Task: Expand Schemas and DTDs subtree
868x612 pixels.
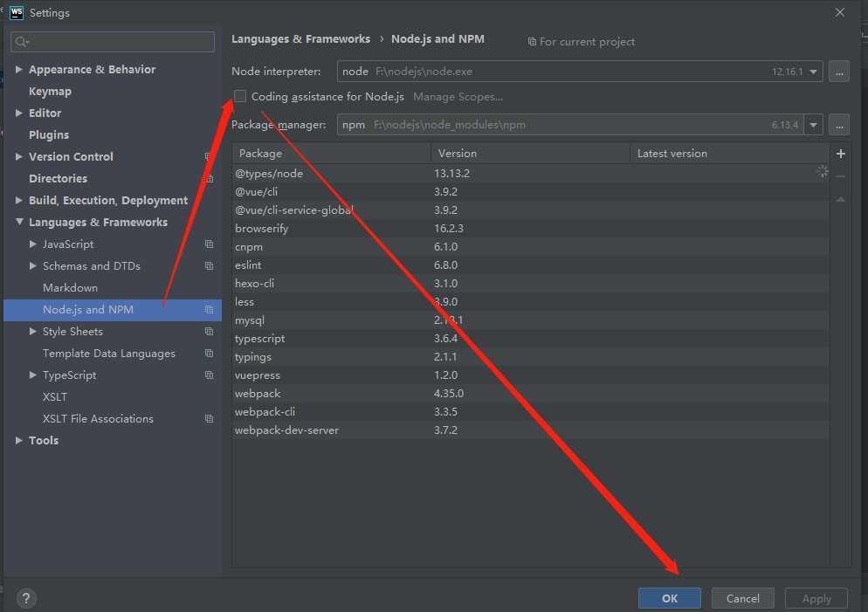Action: point(32,266)
